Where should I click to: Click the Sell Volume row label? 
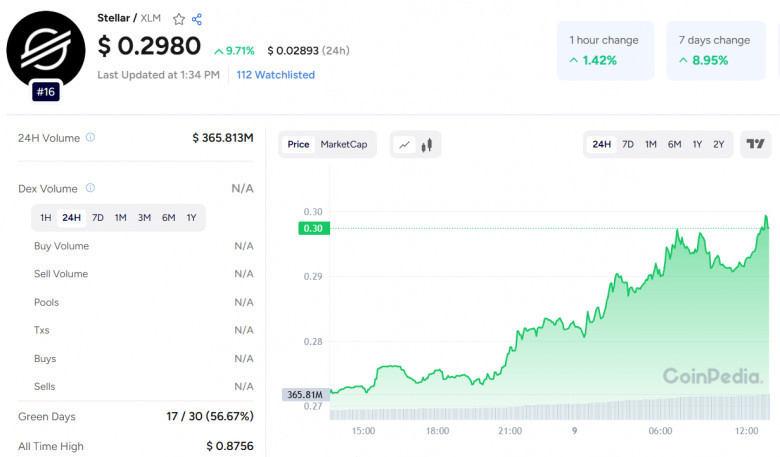(61, 274)
